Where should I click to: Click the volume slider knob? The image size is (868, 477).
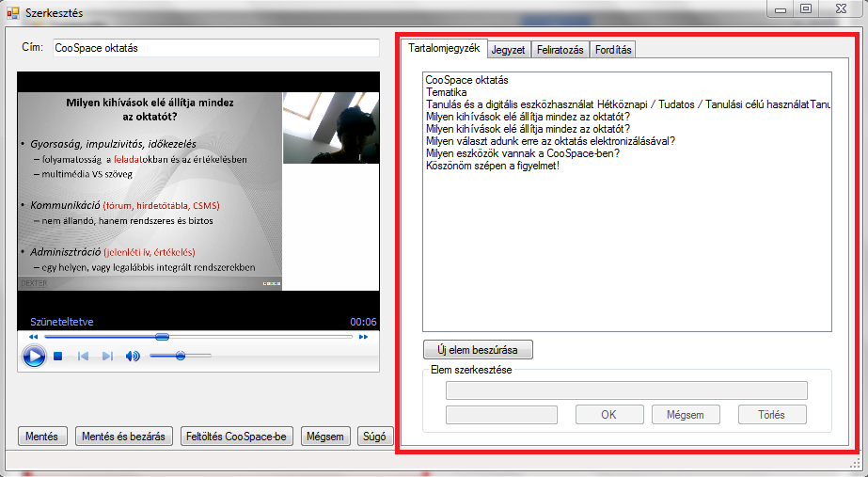point(181,356)
